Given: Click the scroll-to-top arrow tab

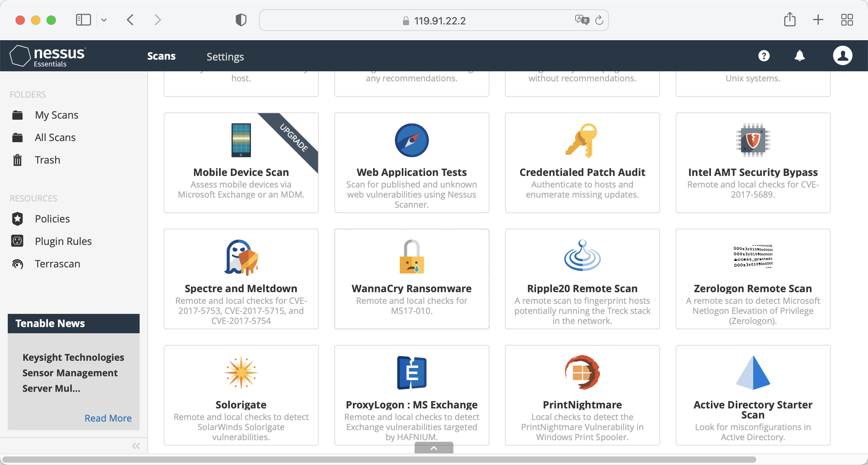Looking at the screenshot, I should tap(434, 448).
